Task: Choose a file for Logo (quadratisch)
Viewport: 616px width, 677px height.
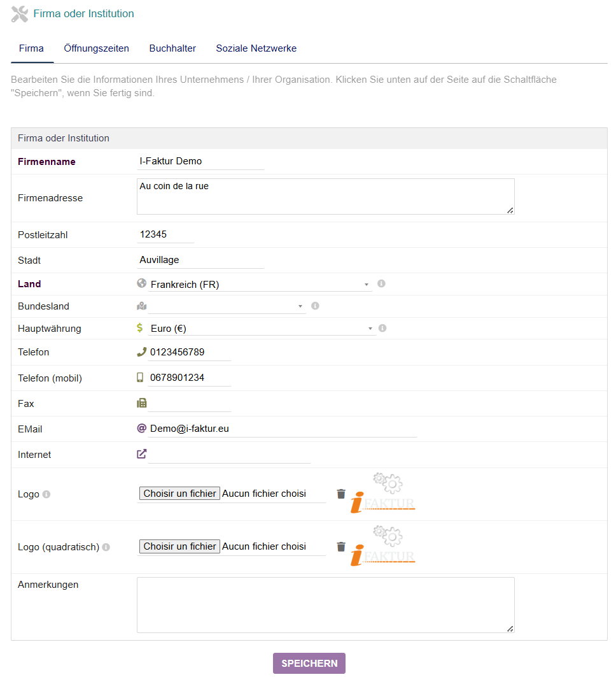Action: [180, 546]
